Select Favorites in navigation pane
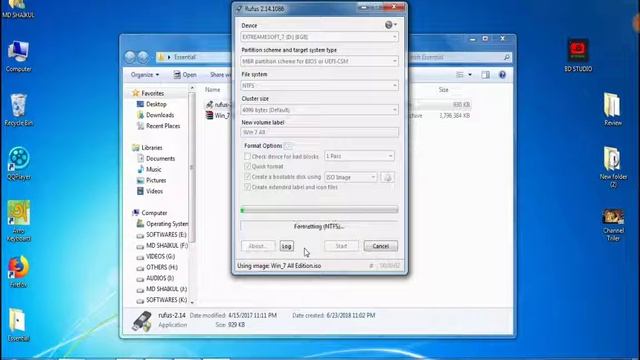The image size is (640, 360). click(x=152, y=93)
